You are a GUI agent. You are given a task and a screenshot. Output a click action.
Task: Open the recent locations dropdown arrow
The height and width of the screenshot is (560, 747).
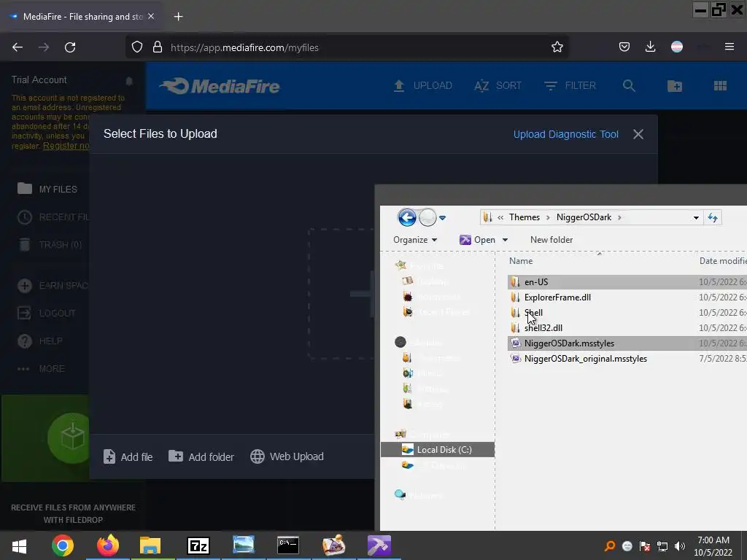click(x=442, y=217)
